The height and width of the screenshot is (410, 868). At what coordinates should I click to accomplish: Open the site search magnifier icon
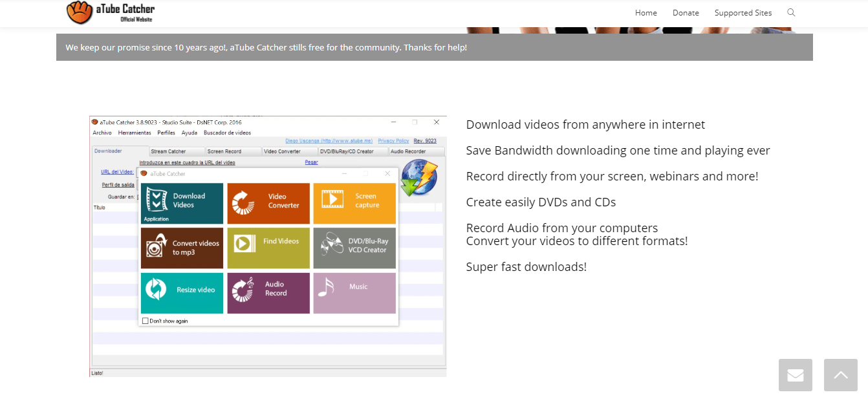[791, 12]
